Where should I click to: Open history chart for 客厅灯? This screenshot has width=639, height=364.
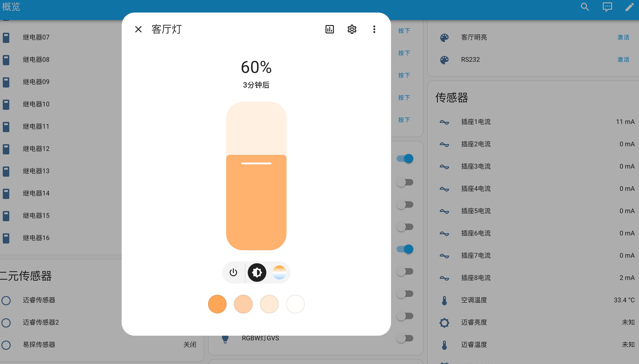(x=329, y=29)
